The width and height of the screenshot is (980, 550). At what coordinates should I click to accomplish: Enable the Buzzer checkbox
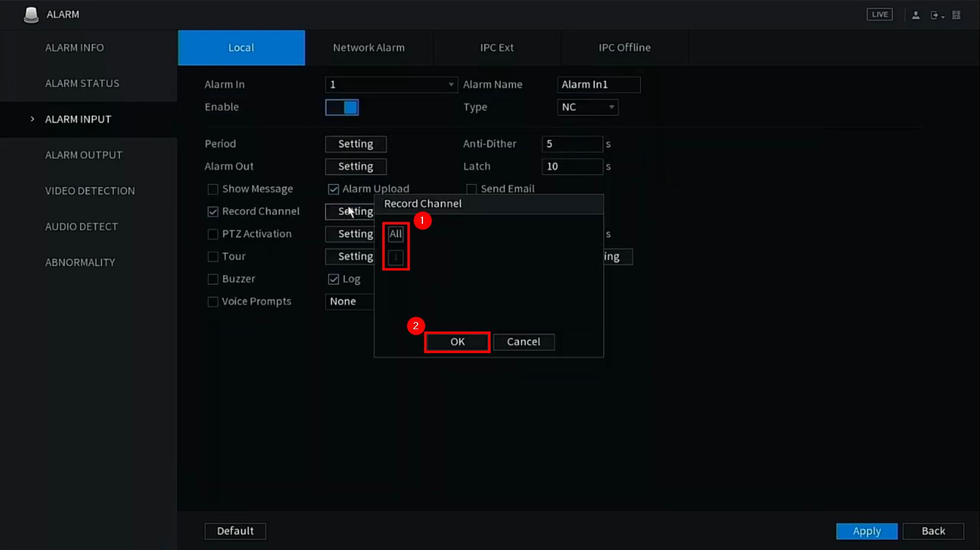[212, 279]
